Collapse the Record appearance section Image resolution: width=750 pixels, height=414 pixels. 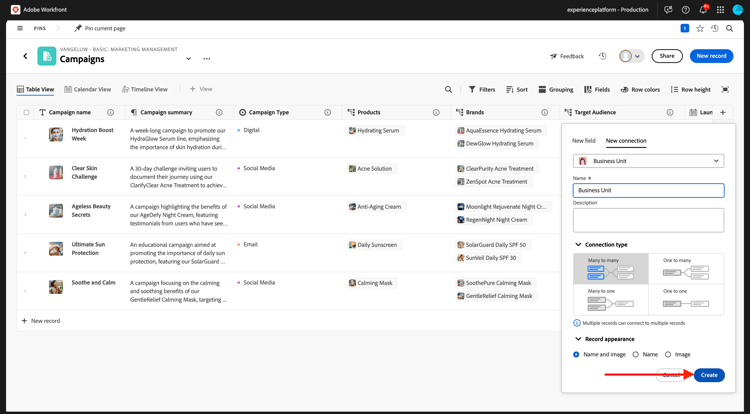(578, 339)
